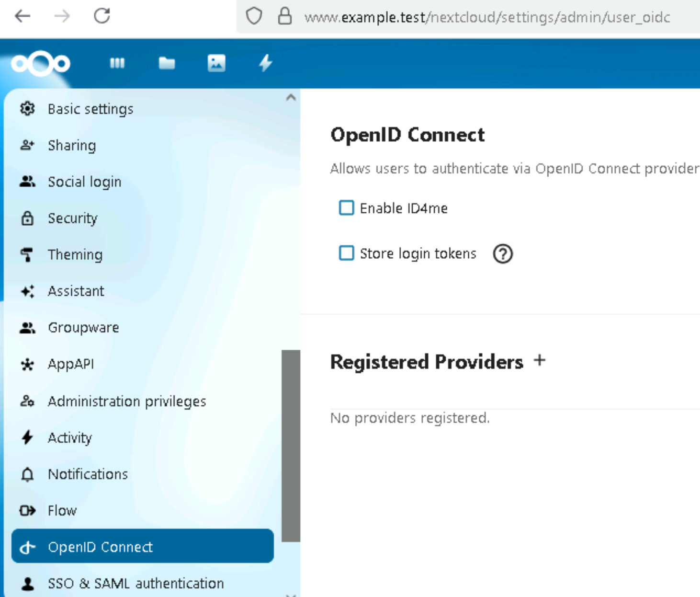Click the Security lock icon

27,218
